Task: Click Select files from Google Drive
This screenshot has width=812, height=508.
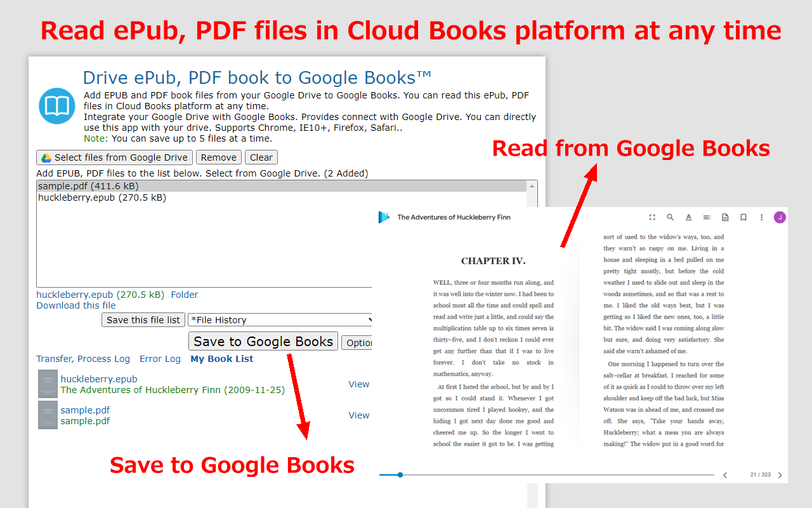Action: click(x=115, y=157)
